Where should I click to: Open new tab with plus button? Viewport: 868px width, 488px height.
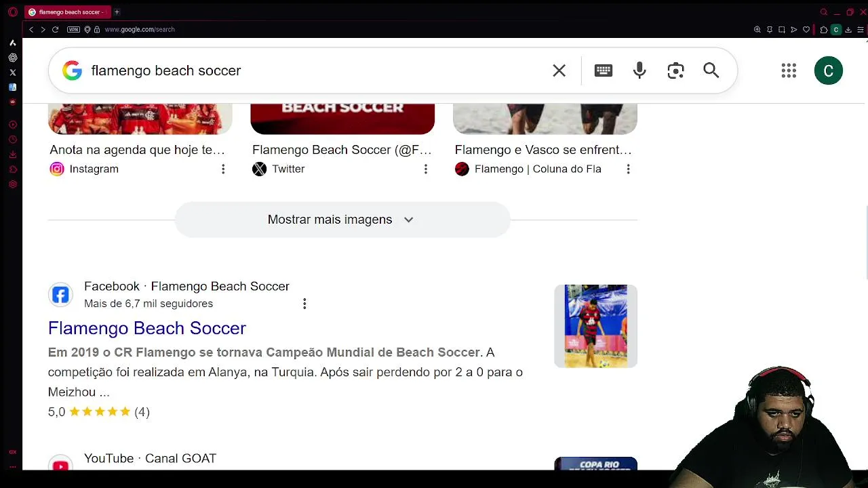coord(117,12)
